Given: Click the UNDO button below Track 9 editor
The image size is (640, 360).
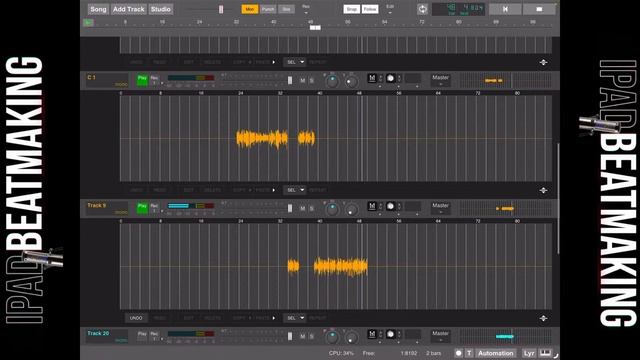Looking at the screenshot, I should point(136,318).
